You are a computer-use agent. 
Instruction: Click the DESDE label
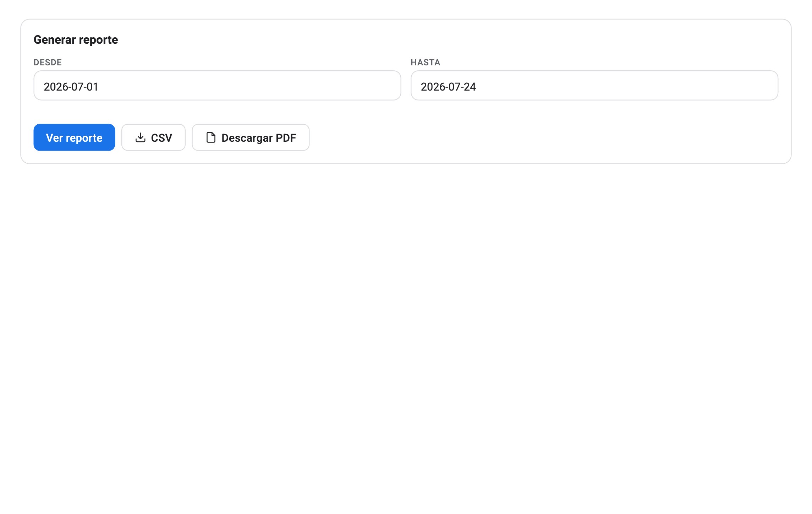48,63
